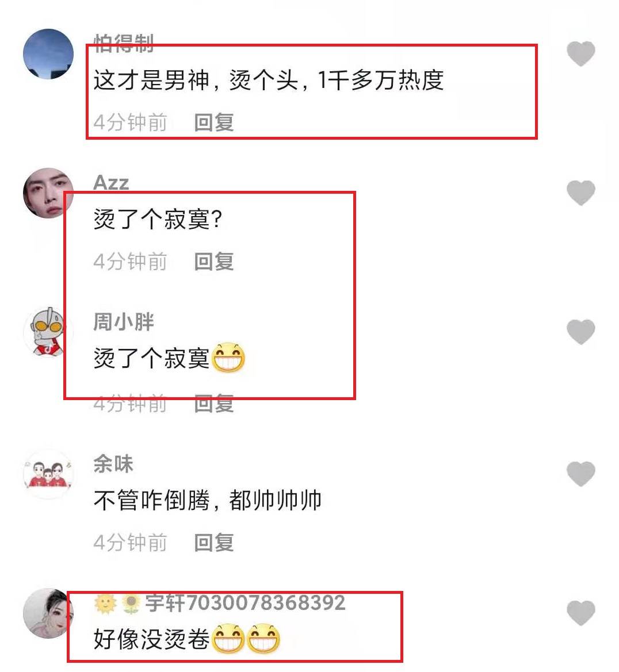Viewport: 619px width, 672px height.
Task: Select comment text 不管咋倒腾,都帅帅帅
Action: click(207, 500)
